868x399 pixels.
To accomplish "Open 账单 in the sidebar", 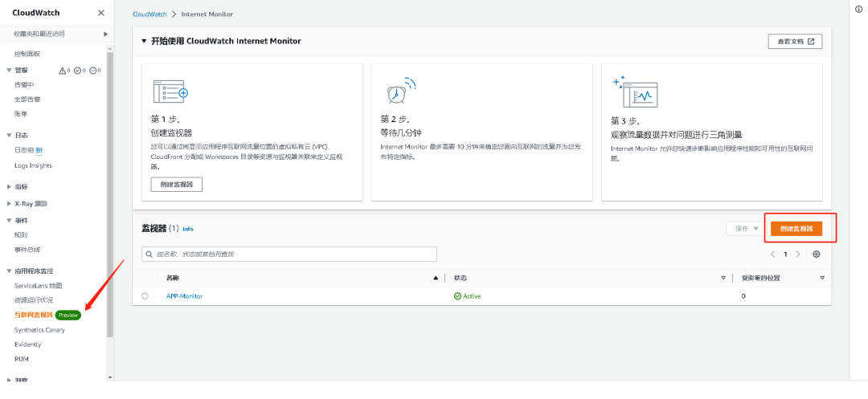I will pos(20,114).
